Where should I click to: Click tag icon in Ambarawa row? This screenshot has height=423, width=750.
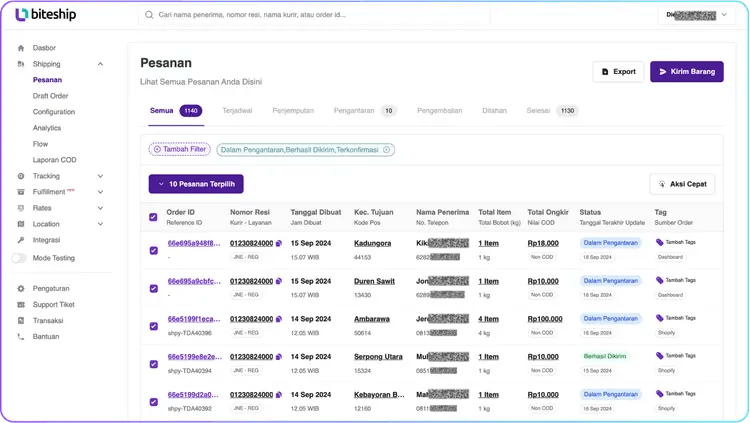[660, 318]
